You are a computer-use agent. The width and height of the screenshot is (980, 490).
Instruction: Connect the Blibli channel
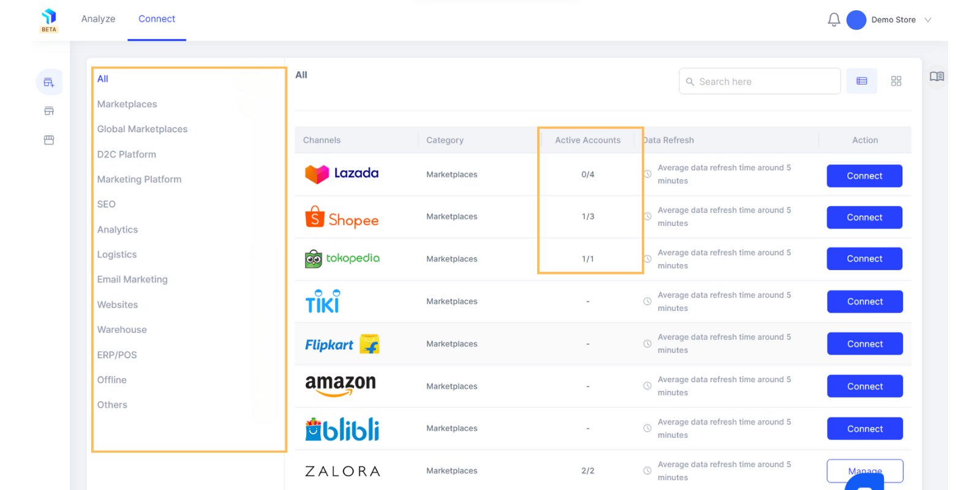tap(865, 429)
